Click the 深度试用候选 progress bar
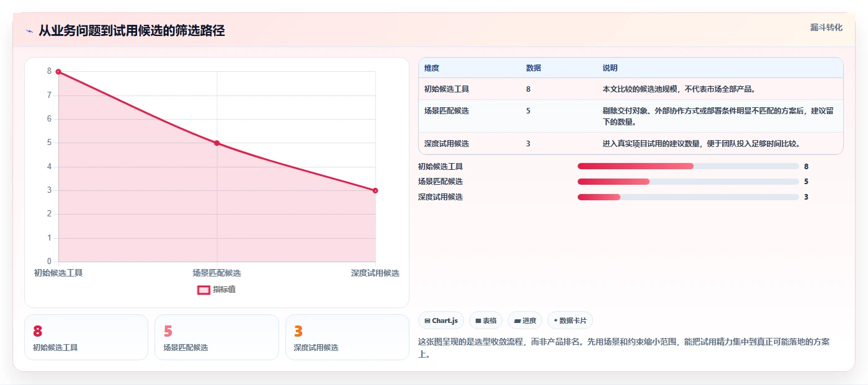868x385 pixels. tap(688, 197)
